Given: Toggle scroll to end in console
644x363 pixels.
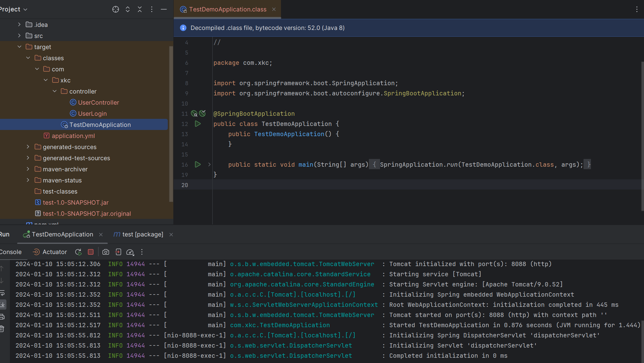Looking at the screenshot, I should pyautogui.click(x=2, y=305).
